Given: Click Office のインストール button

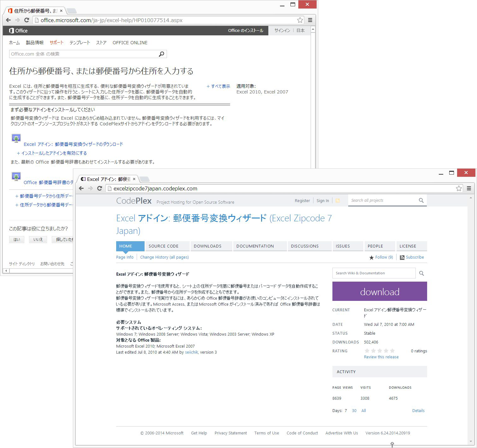Looking at the screenshot, I should 246,31.
